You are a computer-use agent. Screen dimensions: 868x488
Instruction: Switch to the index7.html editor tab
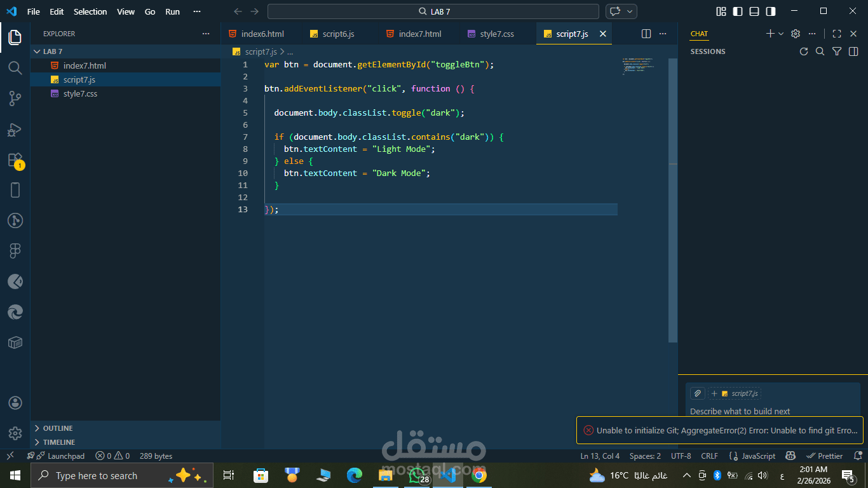pos(419,34)
